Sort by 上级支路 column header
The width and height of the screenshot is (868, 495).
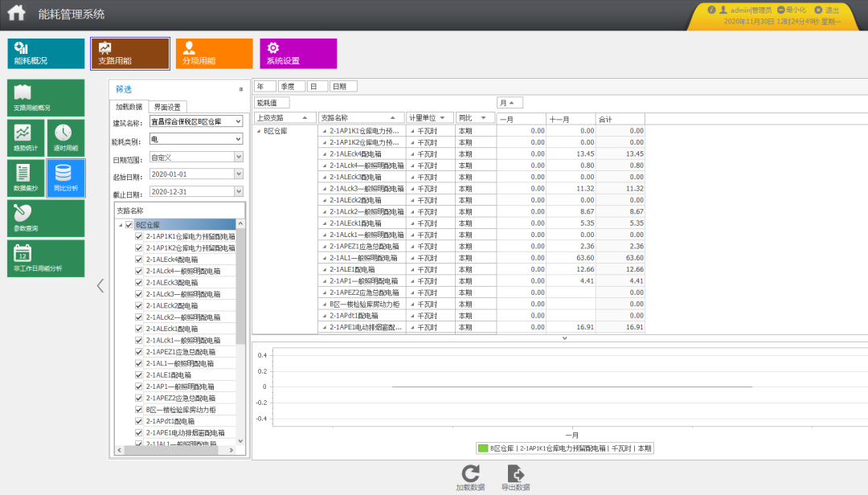[x=285, y=118]
